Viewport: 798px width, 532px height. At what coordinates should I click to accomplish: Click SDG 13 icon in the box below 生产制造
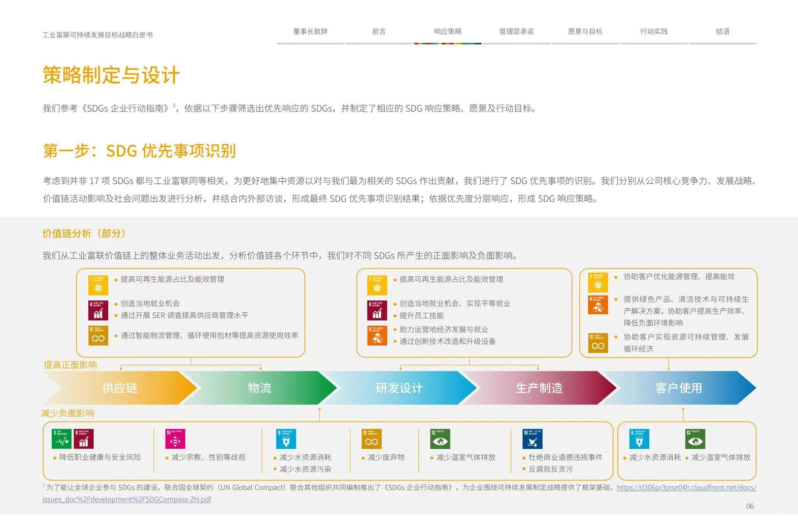pos(440,439)
